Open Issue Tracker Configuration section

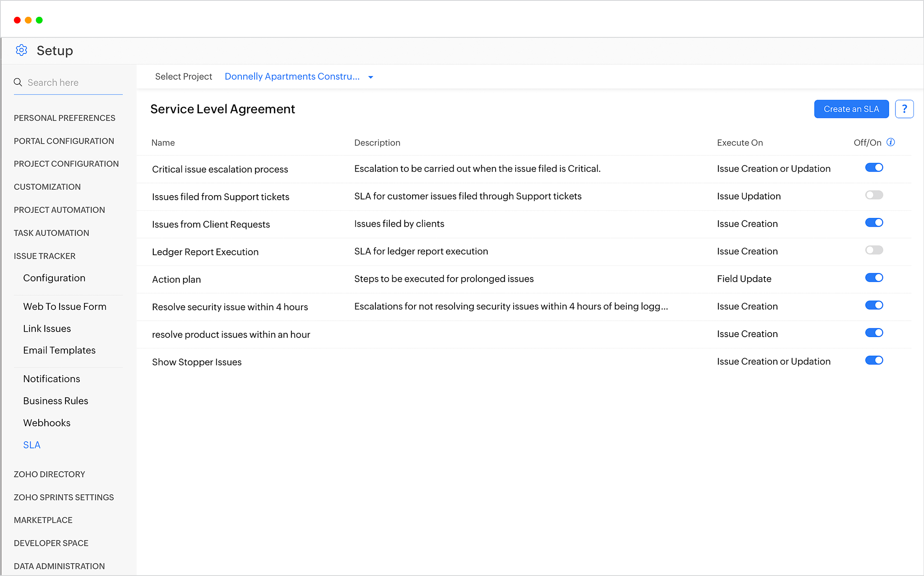point(54,278)
